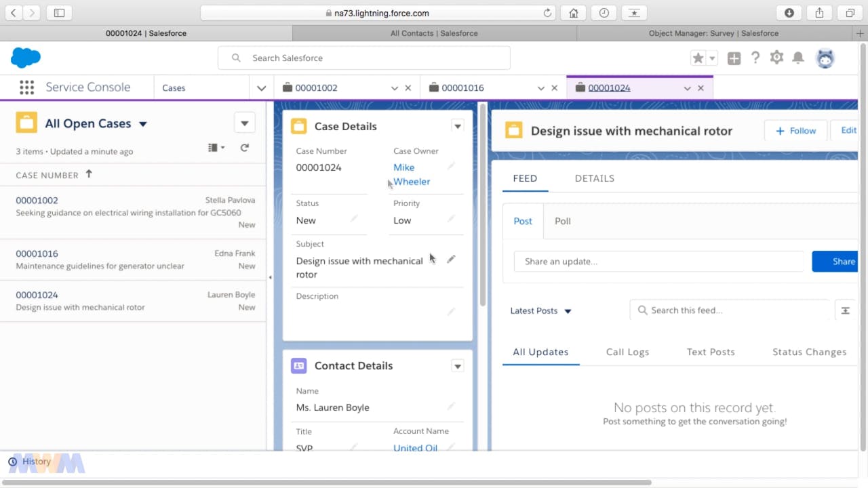Click the Contact Details card icon

coord(298,366)
